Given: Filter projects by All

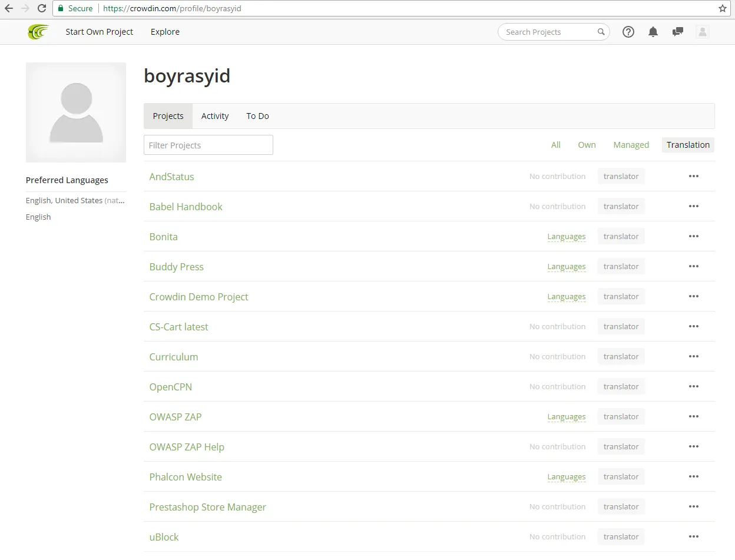Looking at the screenshot, I should tap(555, 145).
